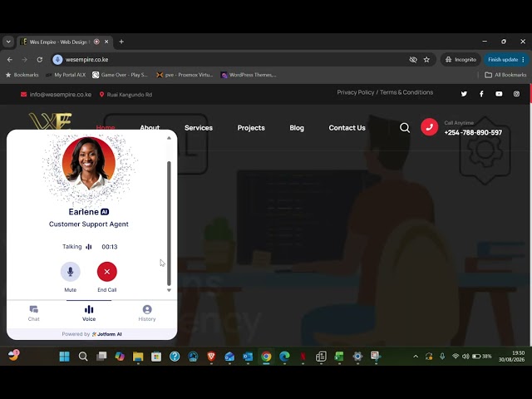This screenshot has width=532, height=399.
Task: Open the Chrome taskbar icon
Action: 266,357
